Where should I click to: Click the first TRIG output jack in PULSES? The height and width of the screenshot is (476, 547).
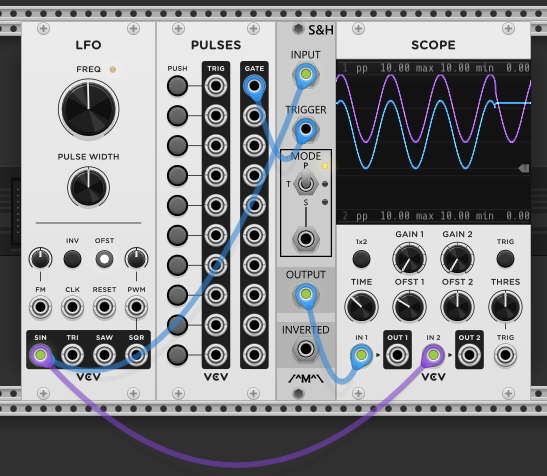pos(216,86)
